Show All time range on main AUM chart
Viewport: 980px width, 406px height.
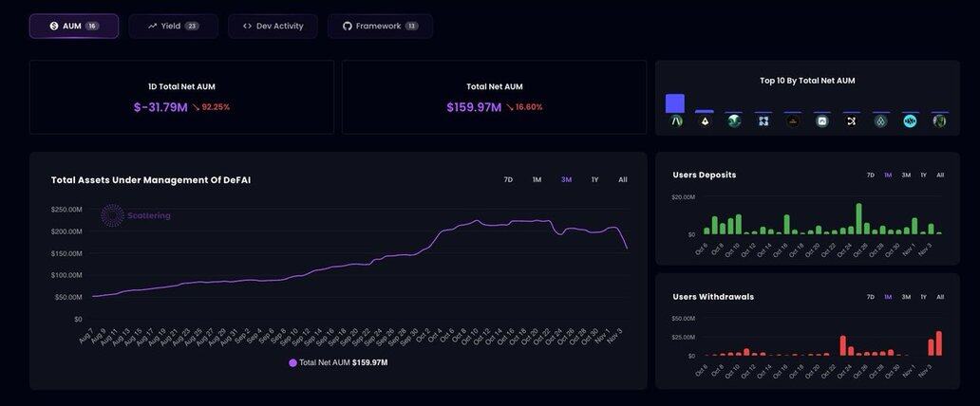pyautogui.click(x=623, y=179)
